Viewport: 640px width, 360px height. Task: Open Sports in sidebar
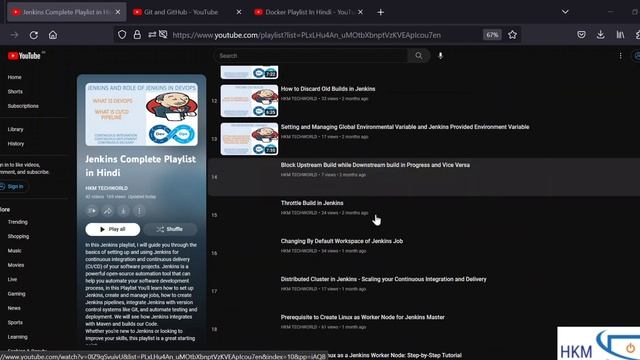pyautogui.click(x=15, y=322)
